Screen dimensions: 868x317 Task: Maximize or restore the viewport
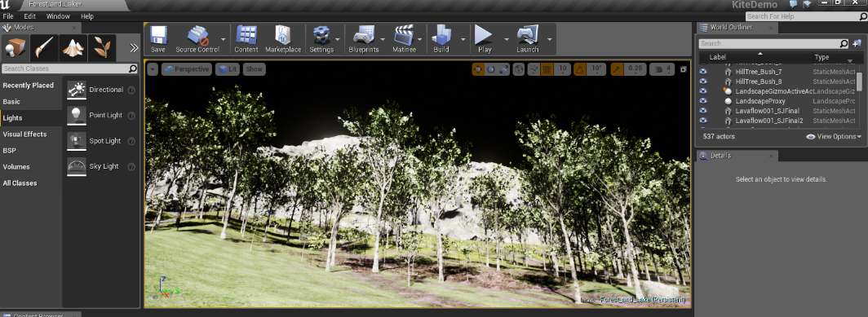point(683,69)
